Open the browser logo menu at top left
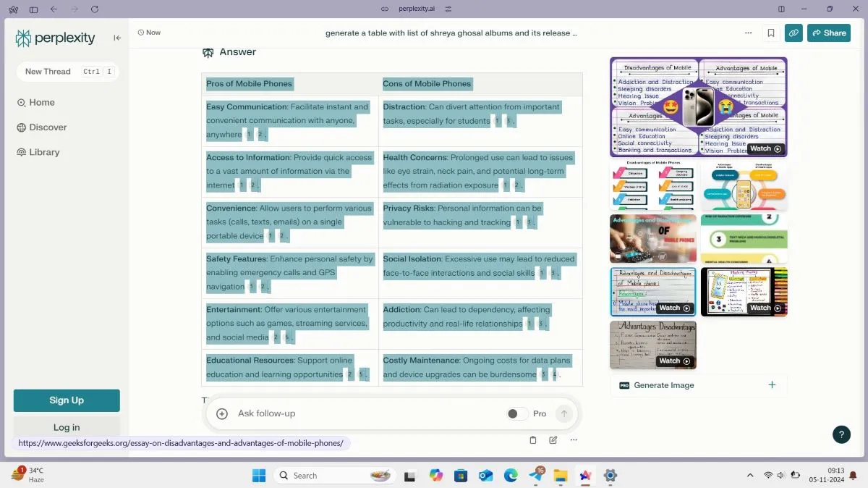Screen dimensions: 868x488 click(12, 9)
